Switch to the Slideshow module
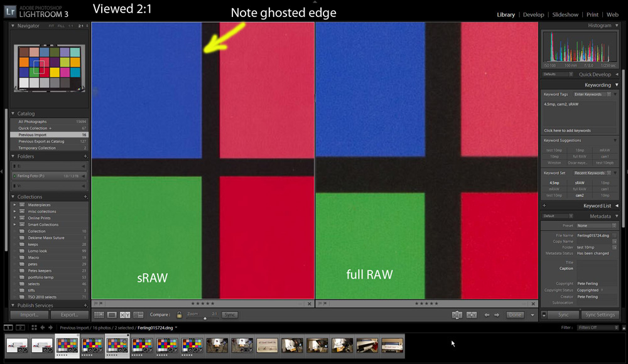The height and width of the screenshot is (364, 628). 565,14
